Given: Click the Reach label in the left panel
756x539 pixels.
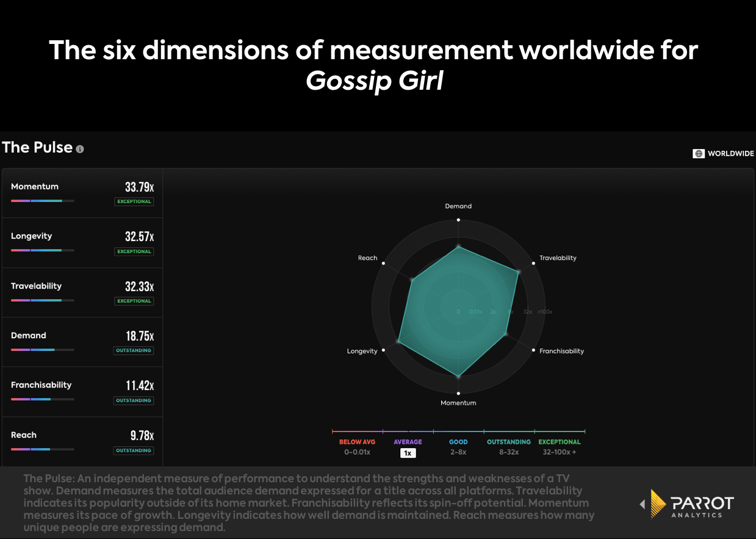Looking at the screenshot, I should (24, 435).
